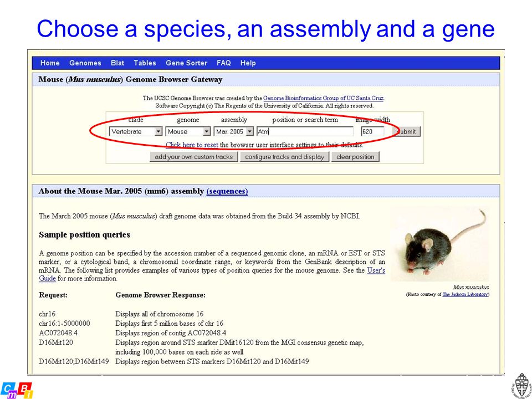Click the CMBI logo icon
532x399 pixels.
[16, 390]
